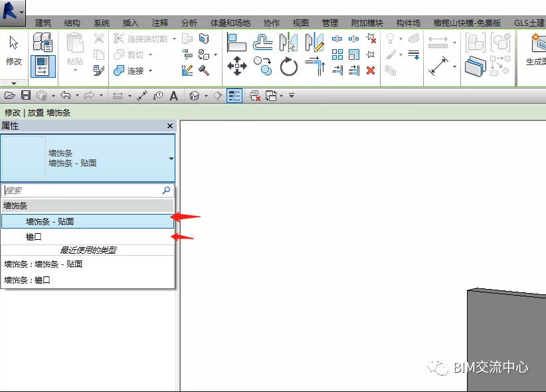Image resolution: width=546 pixels, height=392 pixels.
Task: Select the Copy tool
Action: tap(263, 66)
